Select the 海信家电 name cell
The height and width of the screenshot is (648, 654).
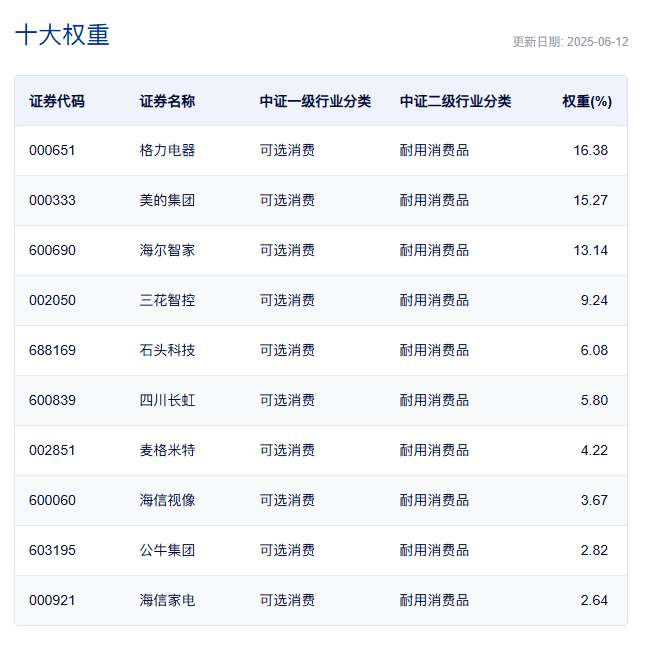(167, 600)
